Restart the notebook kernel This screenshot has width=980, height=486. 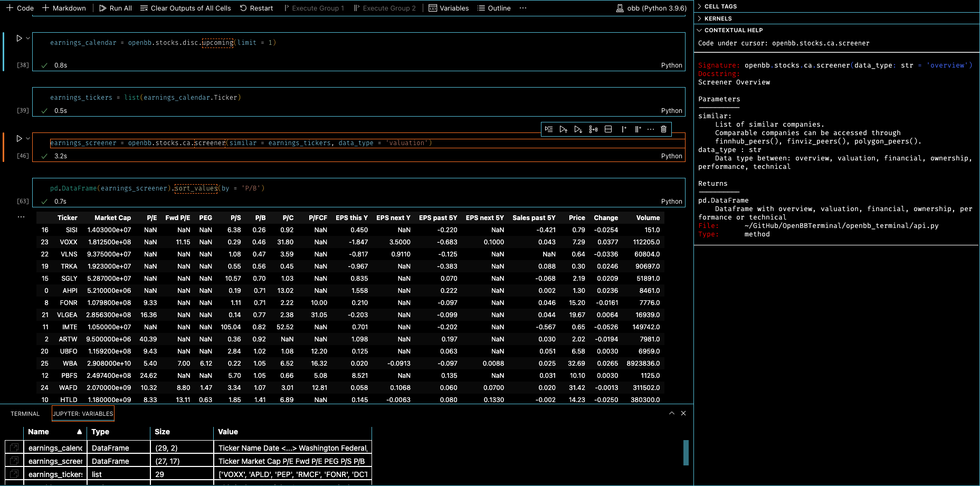tap(256, 8)
